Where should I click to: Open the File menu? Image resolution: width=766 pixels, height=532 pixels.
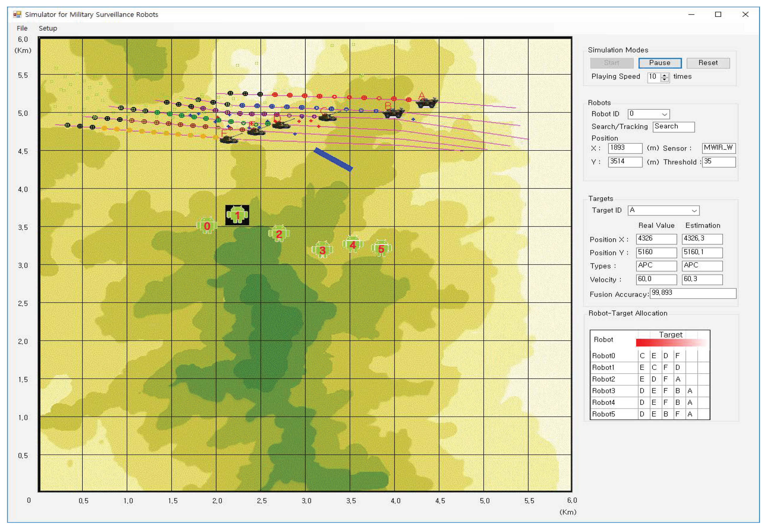(x=22, y=28)
